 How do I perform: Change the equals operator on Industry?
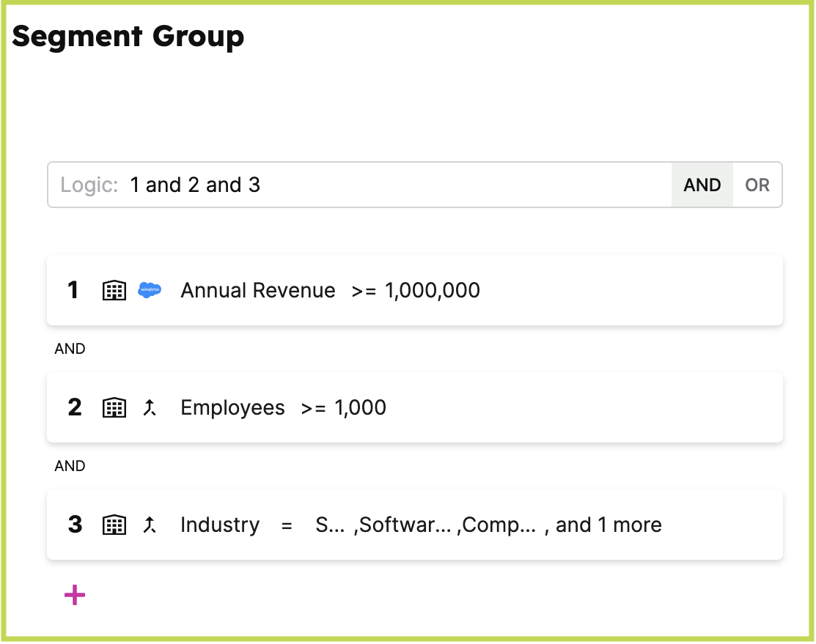point(287,525)
